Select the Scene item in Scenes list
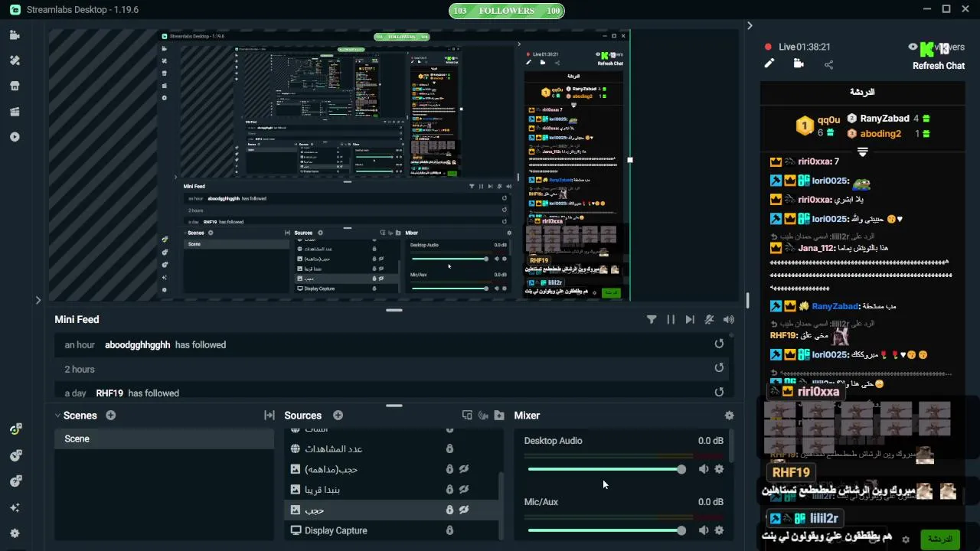Screen dimensions: 980x551 pyautogui.click(x=164, y=439)
